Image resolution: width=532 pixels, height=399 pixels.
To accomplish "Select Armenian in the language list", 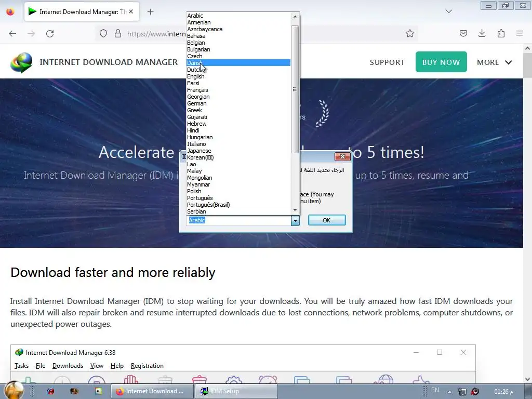I will point(238,22).
